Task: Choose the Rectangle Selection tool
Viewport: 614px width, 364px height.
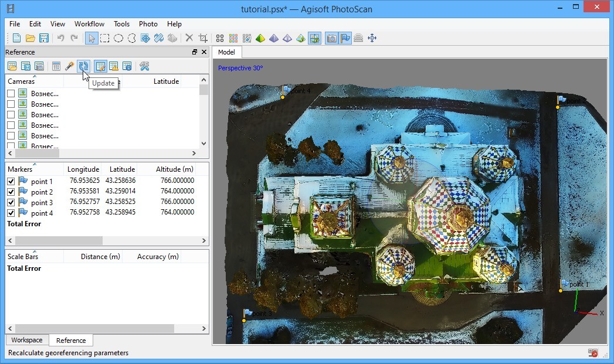Action: [x=104, y=38]
